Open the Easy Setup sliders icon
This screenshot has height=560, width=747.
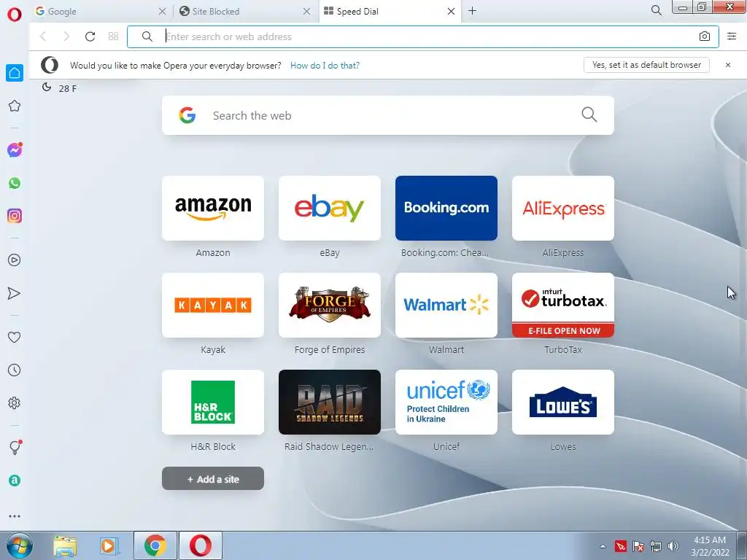(x=732, y=36)
